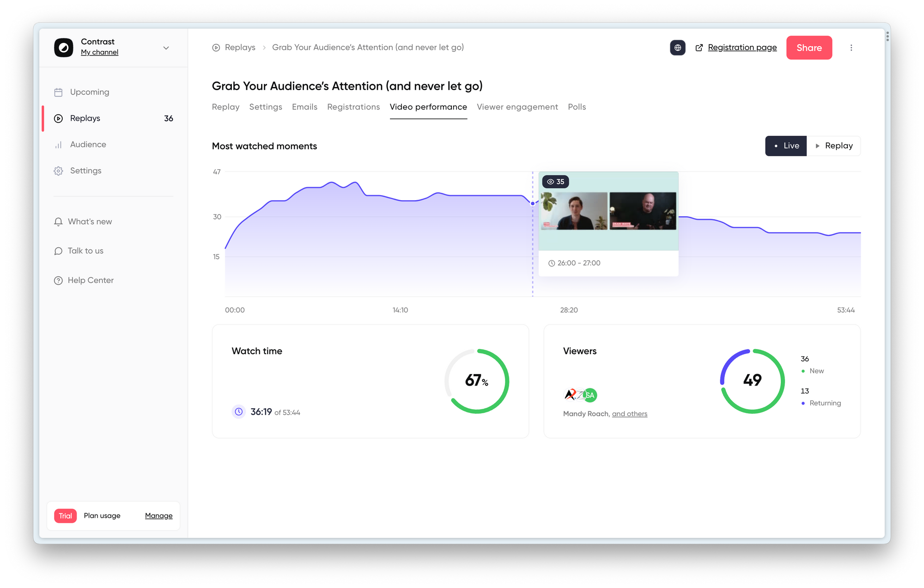Click the Mandy Roach viewer name
Screen dimensions: 924x588
pos(585,414)
